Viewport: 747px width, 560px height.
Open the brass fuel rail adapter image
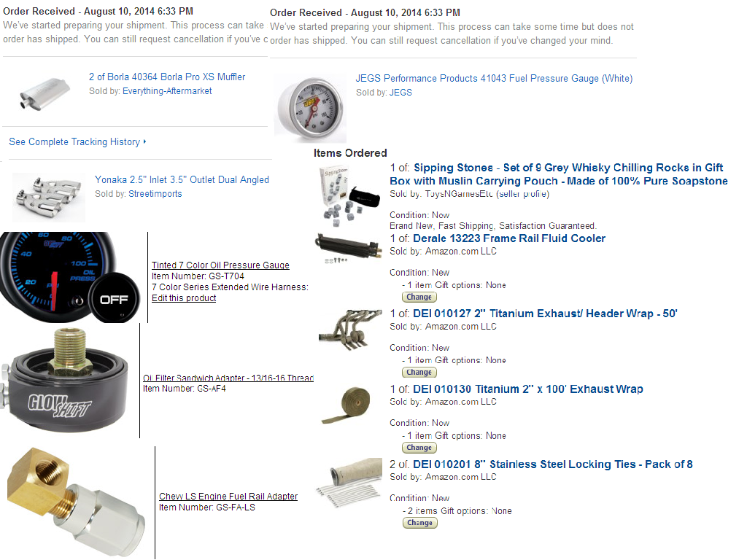[x=76, y=502]
